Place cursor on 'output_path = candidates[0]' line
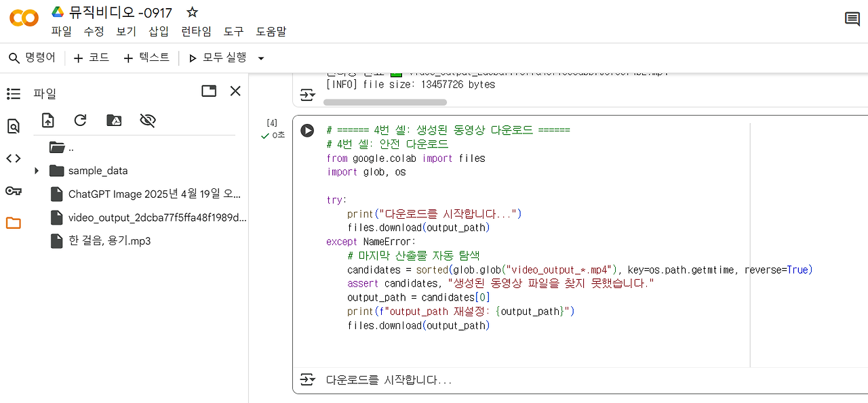868x403 pixels. click(418, 297)
